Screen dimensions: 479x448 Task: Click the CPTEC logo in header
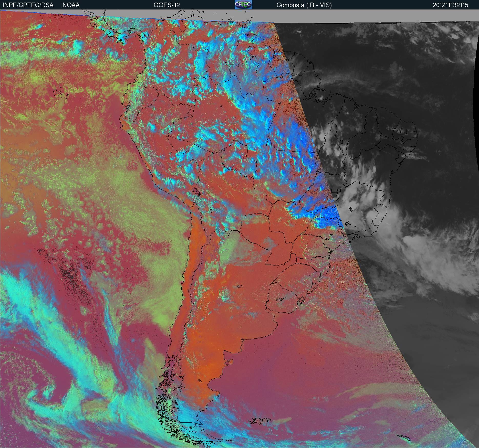point(243,5)
